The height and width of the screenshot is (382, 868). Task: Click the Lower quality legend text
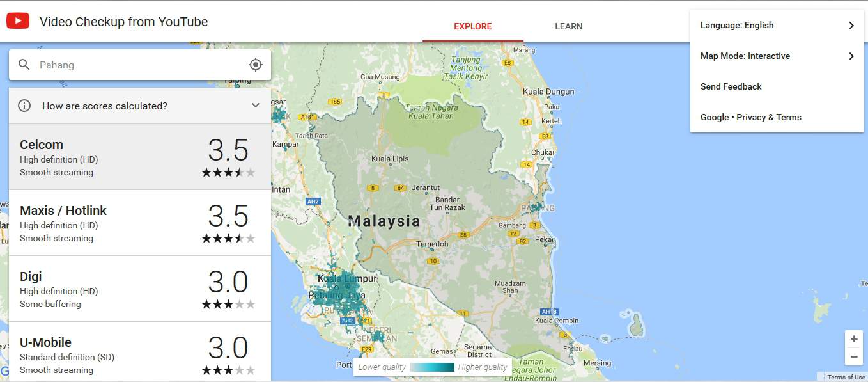(x=382, y=367)
